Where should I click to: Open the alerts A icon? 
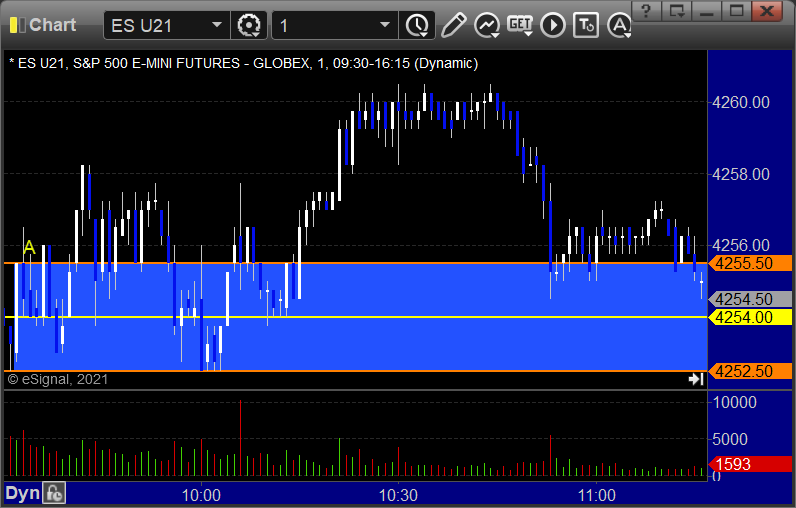[619, 25]
